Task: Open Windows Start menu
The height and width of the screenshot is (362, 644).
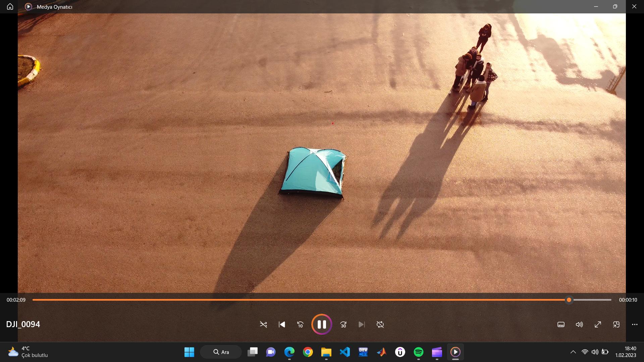Action: pyautogui.click(x=189, y=352)
